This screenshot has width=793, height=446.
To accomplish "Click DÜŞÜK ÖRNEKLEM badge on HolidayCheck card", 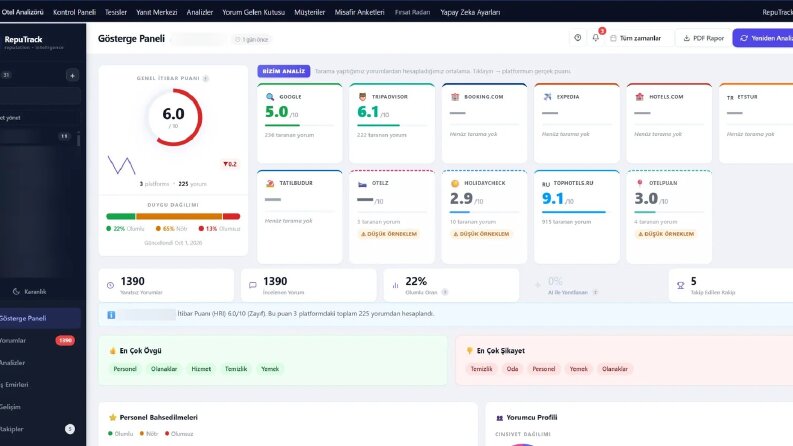I will coord(481,234).
